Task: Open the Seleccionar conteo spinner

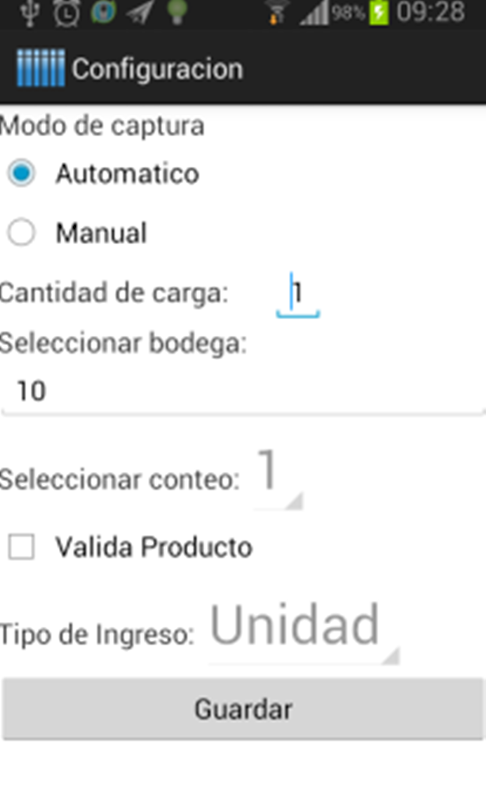Action: point(278,477)
